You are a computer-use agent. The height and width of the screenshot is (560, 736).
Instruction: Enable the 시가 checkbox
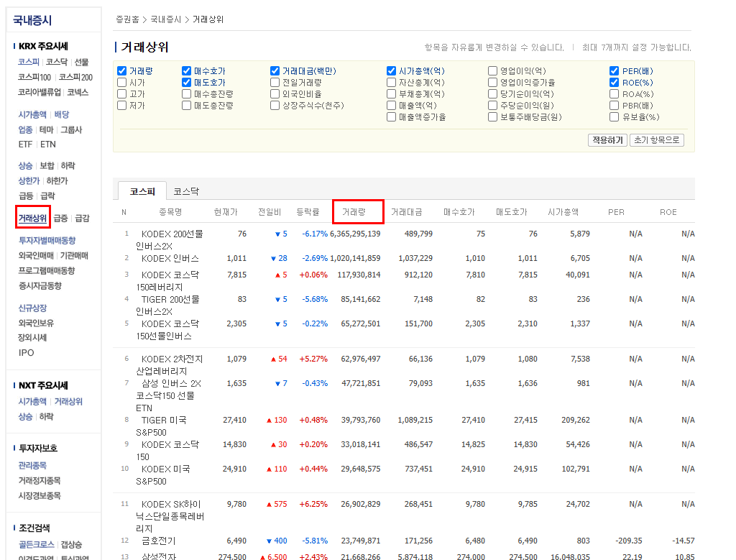tap(122, 83)
